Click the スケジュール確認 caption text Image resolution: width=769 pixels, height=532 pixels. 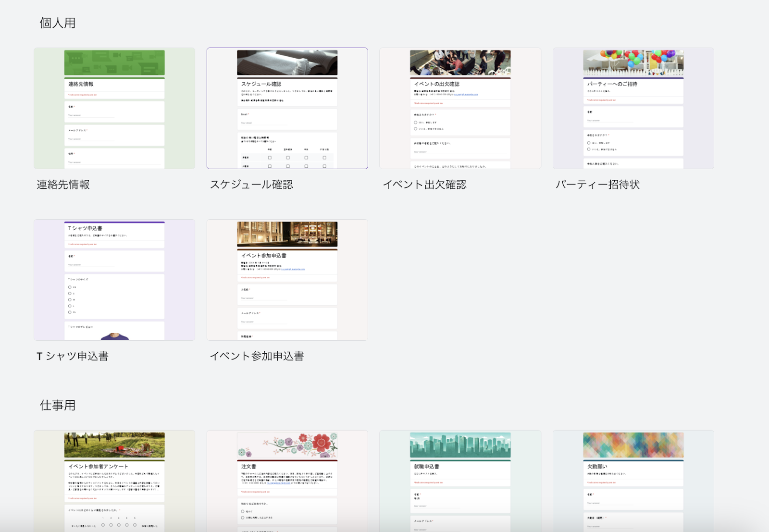(251, 185)
